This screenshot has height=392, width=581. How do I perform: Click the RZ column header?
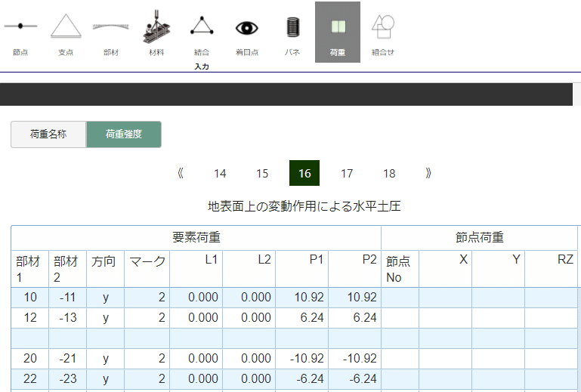(552, 269)
